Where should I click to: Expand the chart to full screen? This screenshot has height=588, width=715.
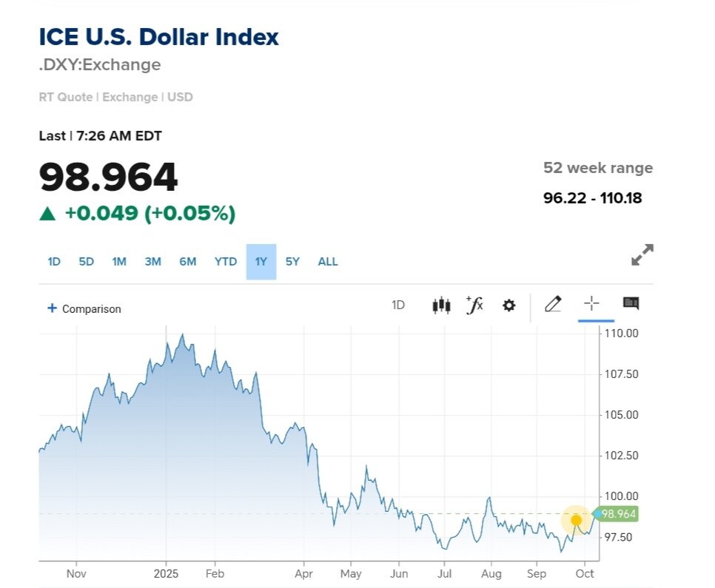[x=642, y=254]
